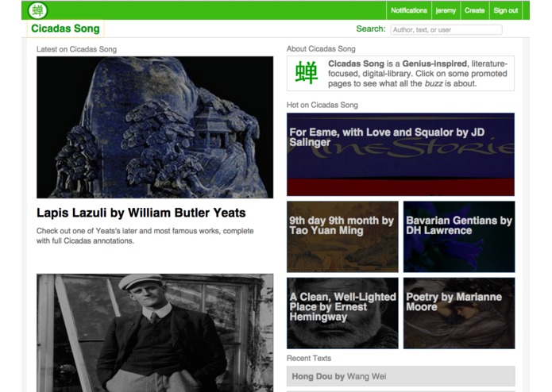The width and height of the screenshot is (552, 392).
Task: Click Sign out in the header
Action: point(505,10)
